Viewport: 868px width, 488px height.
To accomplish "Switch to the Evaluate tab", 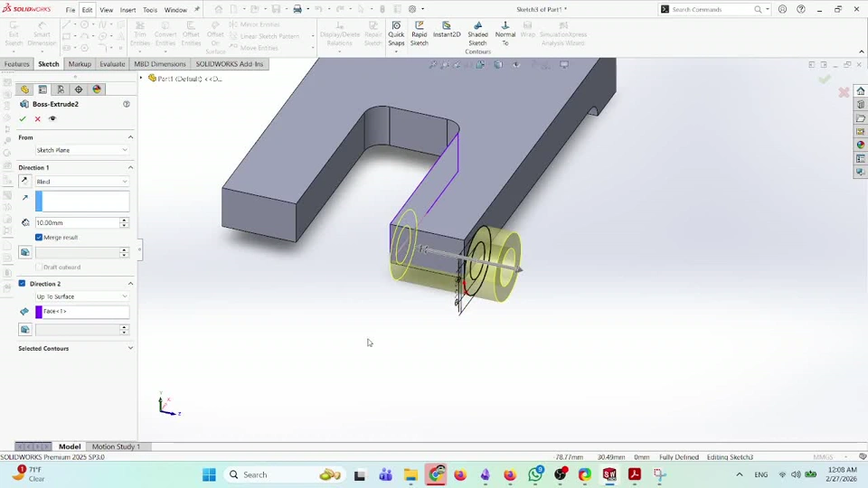I will click(112, 64).
